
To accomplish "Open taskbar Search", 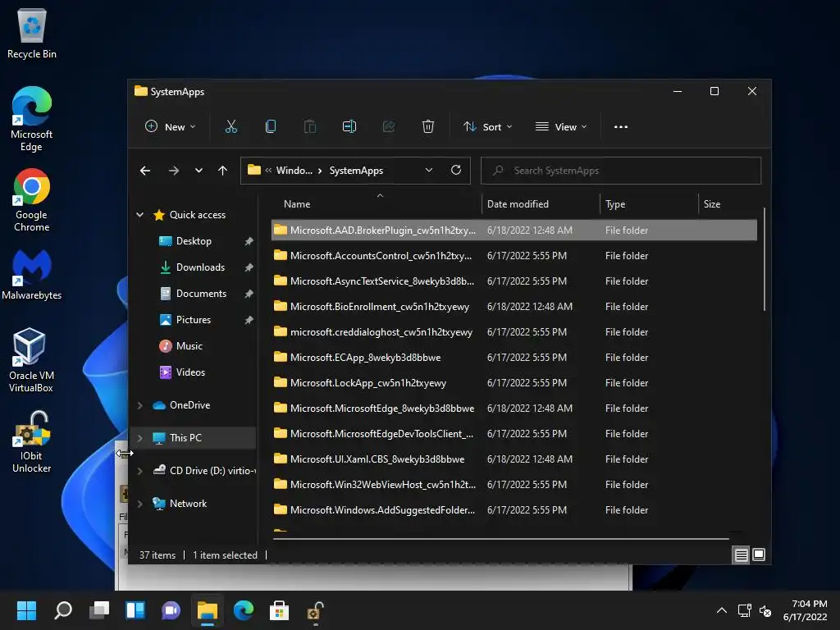I will pos(63,610).
